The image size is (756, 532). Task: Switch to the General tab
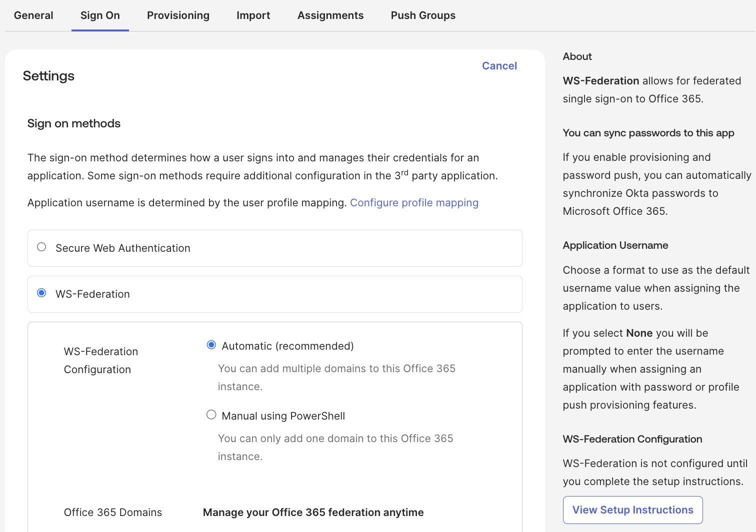point(33,15)
